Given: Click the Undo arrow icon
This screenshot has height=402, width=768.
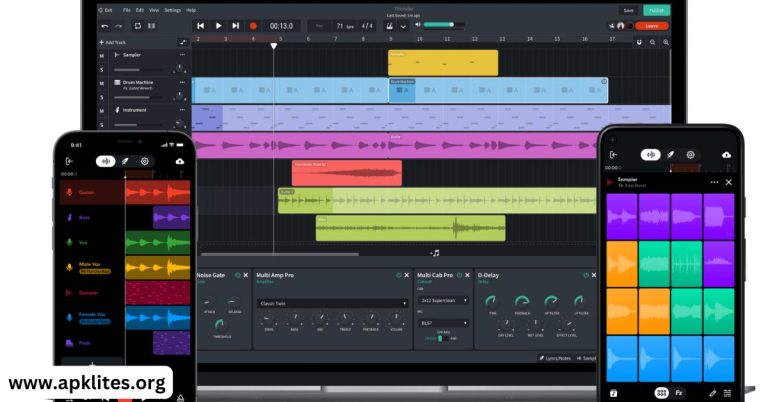Looking at the screenshot, I should 106,25.
